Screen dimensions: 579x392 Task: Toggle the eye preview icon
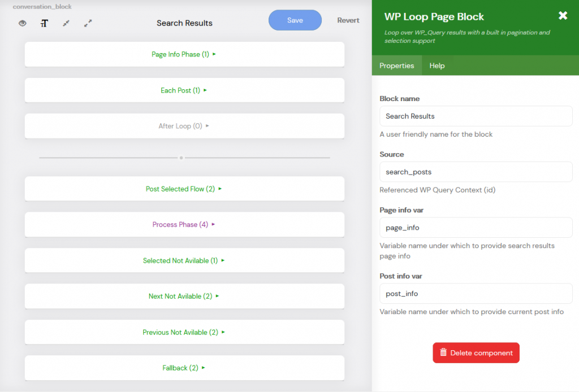[x=23, y=23]
